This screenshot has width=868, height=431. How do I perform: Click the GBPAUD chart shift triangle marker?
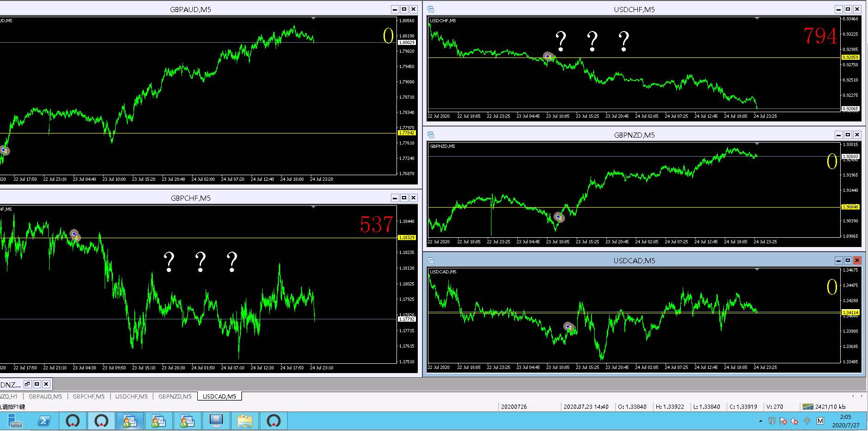(314, 19)
